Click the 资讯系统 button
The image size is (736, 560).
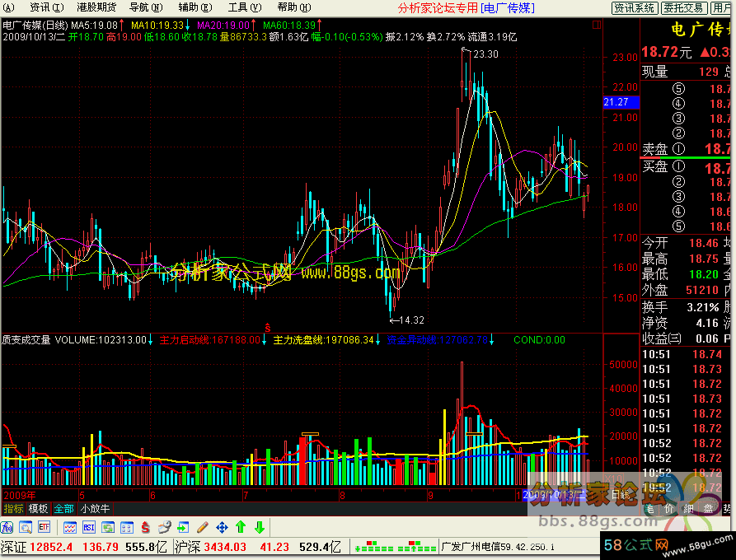click(635, 8)
